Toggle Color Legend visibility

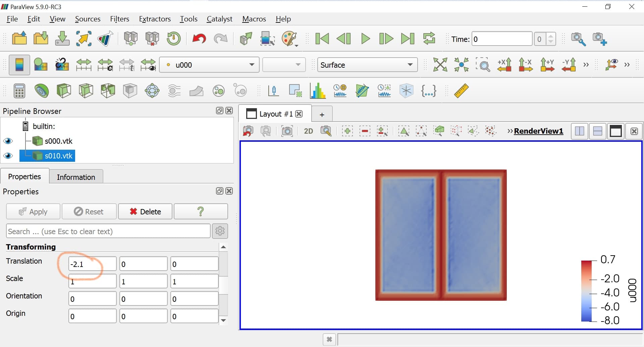coord(19,65)
